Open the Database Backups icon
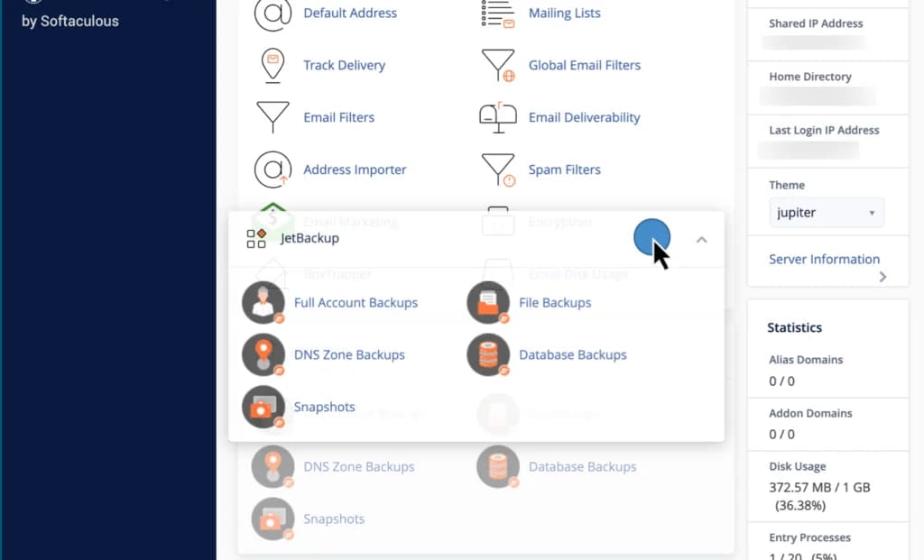This screenshot has width=924, height=560. click(x=487, y=354)
